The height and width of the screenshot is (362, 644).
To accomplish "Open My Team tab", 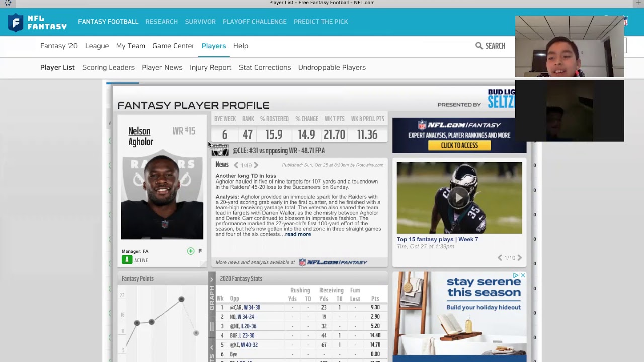I will pyautogui.click(x=130, y=46).
